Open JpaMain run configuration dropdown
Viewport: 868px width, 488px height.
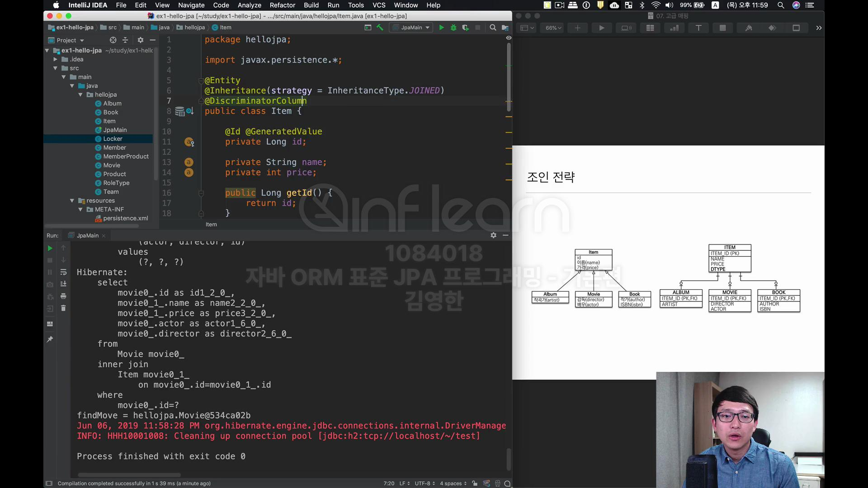tap(411, 28)
